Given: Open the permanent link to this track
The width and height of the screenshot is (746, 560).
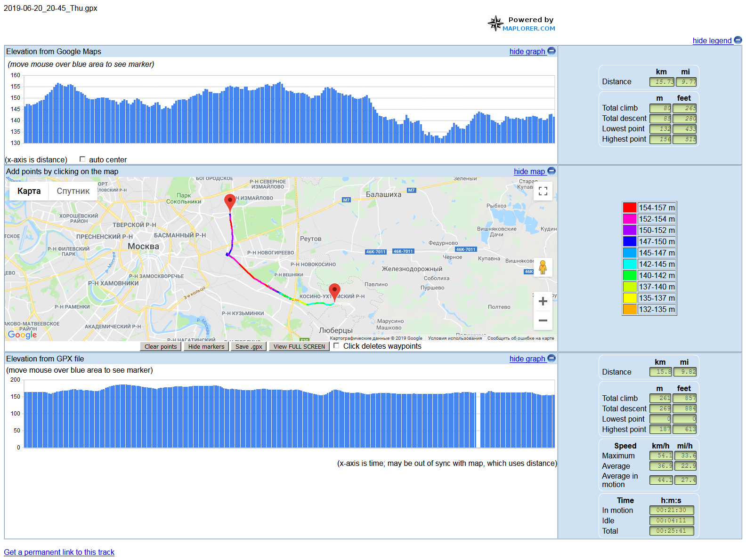Looking at the screenshot, I should [x=59, y=552].
